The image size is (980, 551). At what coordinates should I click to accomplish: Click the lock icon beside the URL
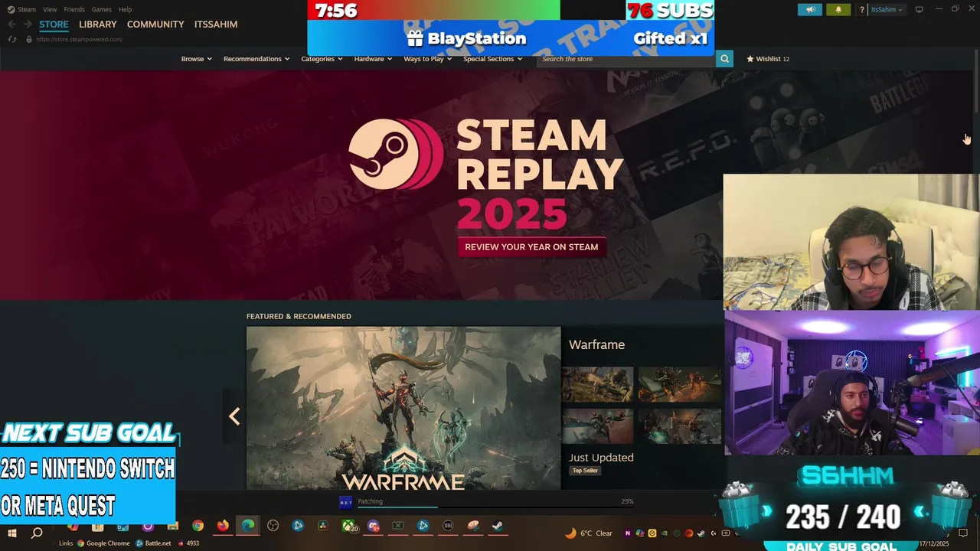29,39
